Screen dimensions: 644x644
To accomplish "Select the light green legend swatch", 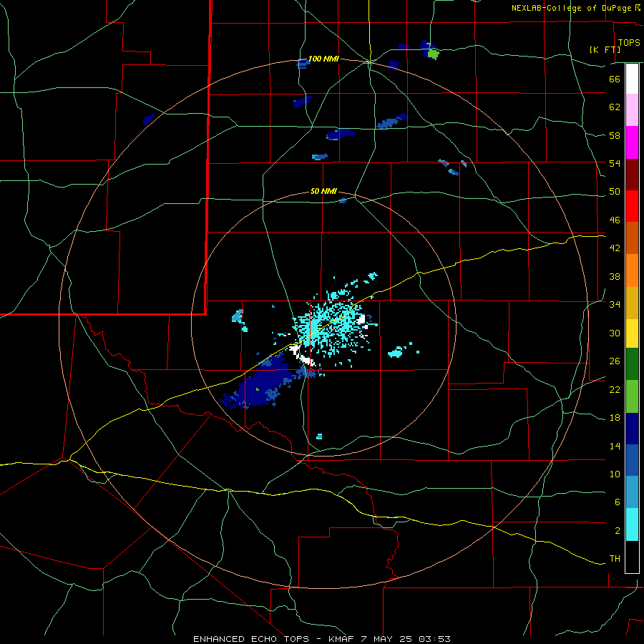I will tap(632, 396).
